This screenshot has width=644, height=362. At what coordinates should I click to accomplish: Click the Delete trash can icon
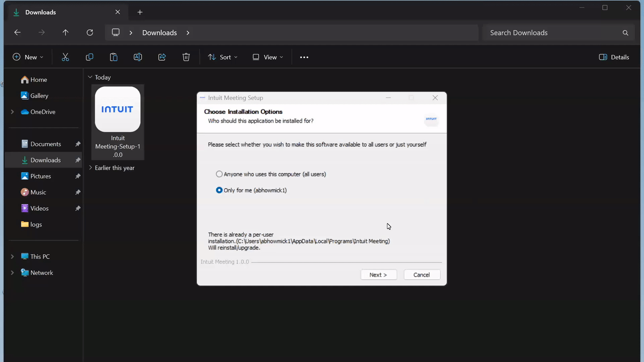tap(186, 57)
